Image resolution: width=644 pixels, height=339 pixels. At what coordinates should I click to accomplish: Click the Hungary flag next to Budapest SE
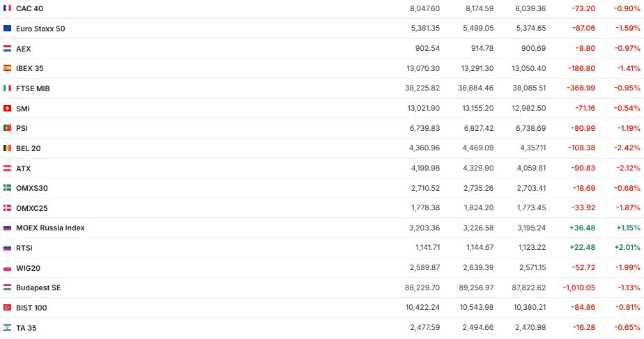[x=7, y=287]
